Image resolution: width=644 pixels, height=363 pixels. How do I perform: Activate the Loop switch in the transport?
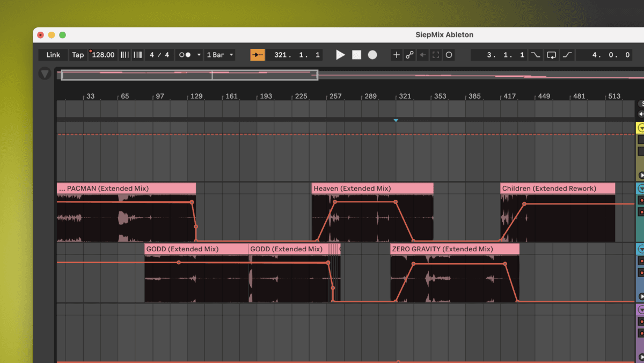click(551, 54)
